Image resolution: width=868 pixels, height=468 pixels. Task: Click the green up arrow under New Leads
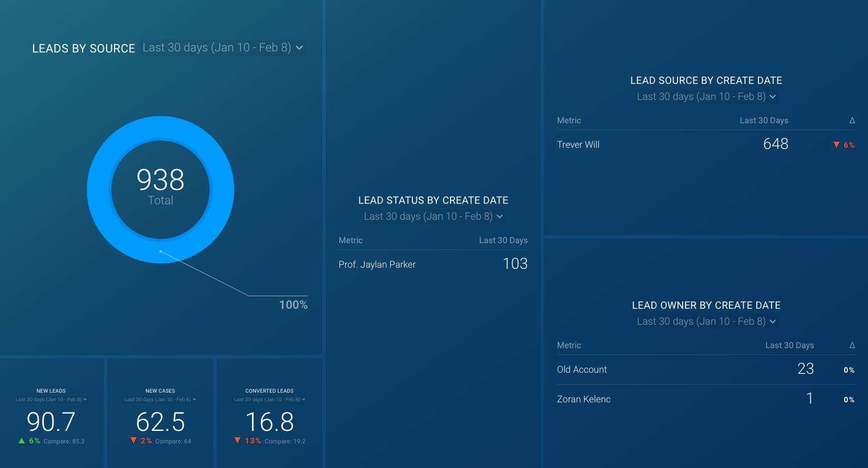pyautogui.click(x=22, y=441)
